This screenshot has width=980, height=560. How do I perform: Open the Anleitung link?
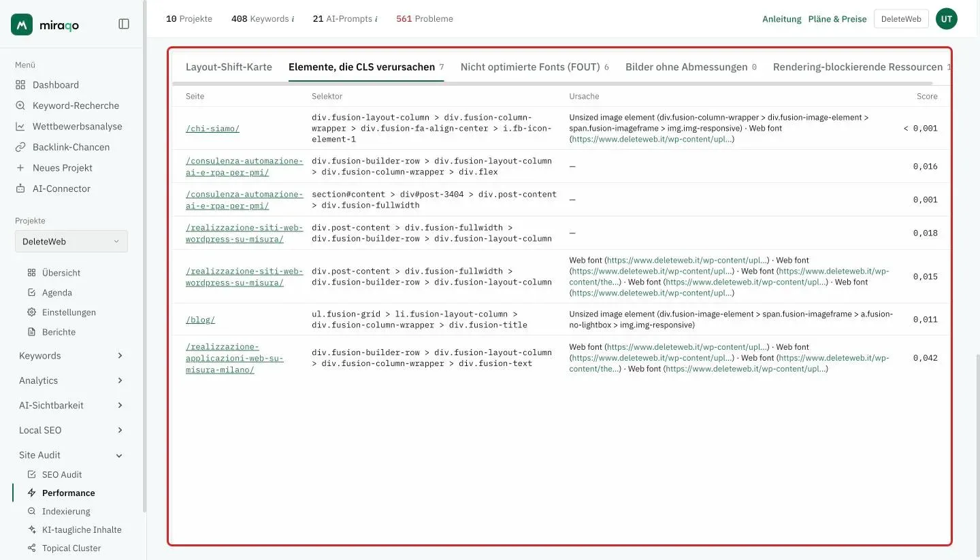[782, 19]
